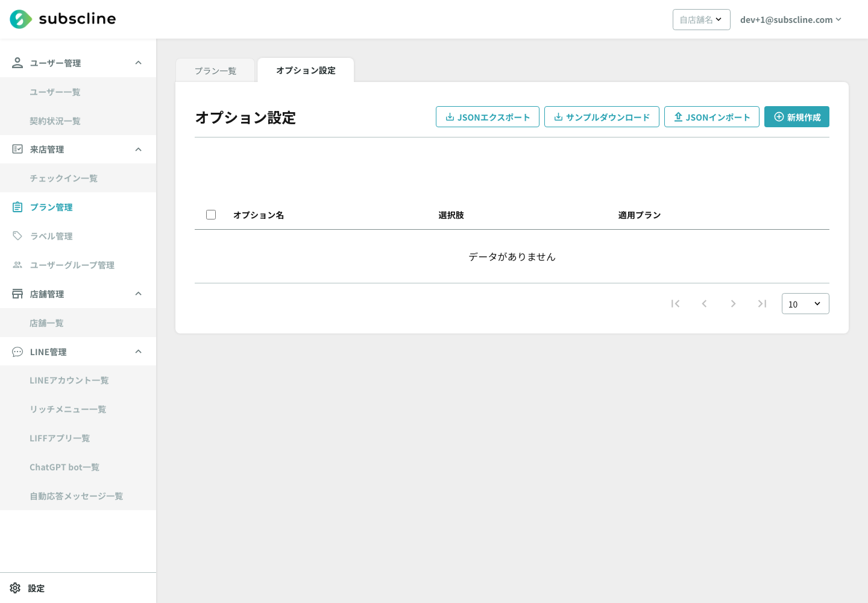Go to the first page of results

(x=675, y=303)
